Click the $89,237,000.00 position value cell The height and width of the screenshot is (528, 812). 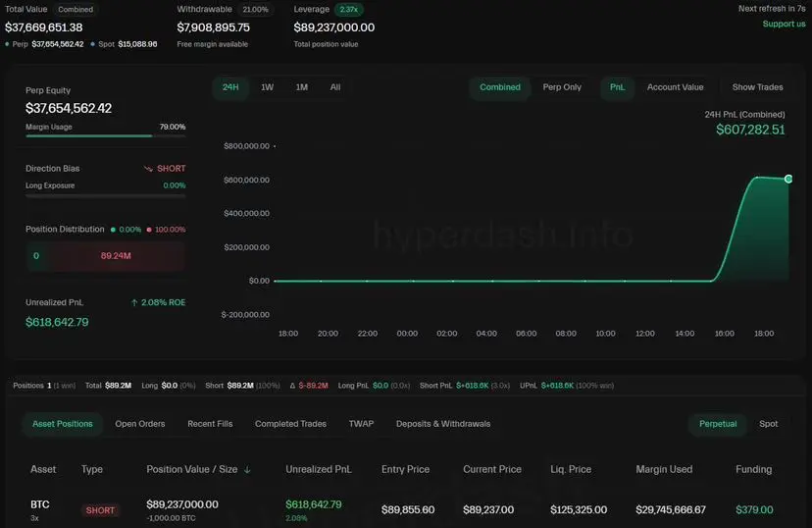pos(182,504)
